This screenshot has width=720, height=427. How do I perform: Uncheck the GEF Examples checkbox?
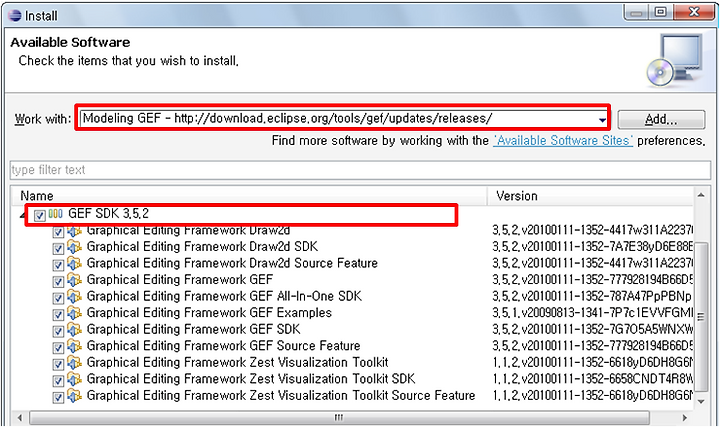coord(58,315)
